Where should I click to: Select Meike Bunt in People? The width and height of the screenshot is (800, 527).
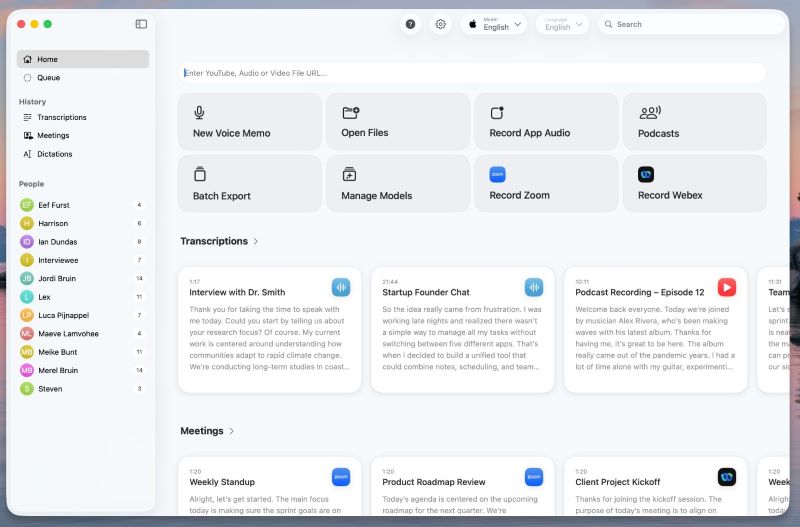click(83, 352)
